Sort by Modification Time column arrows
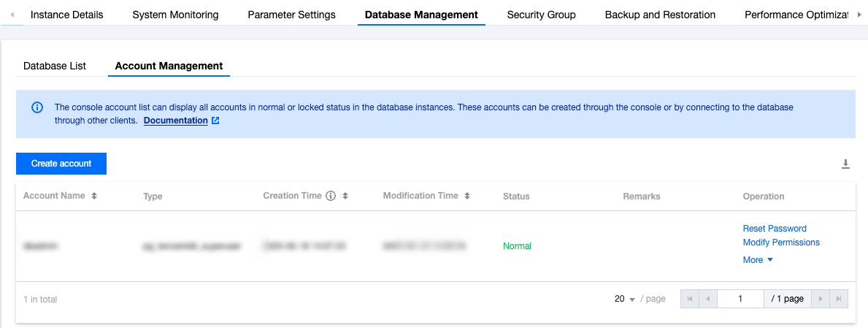Viewport: 868px width, 328px height. [467, 197]
